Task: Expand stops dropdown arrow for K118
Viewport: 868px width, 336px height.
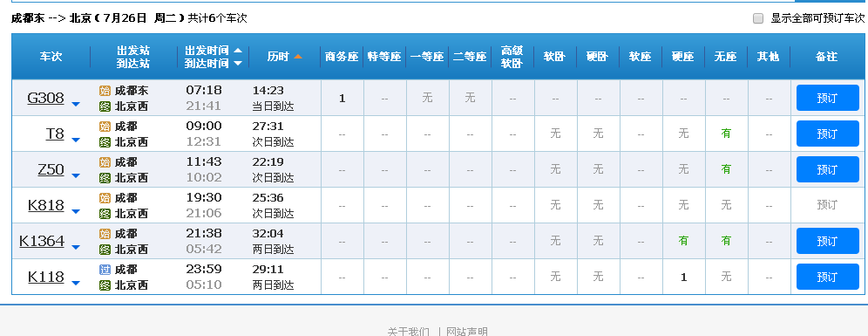Action: [x=76, y=283]
